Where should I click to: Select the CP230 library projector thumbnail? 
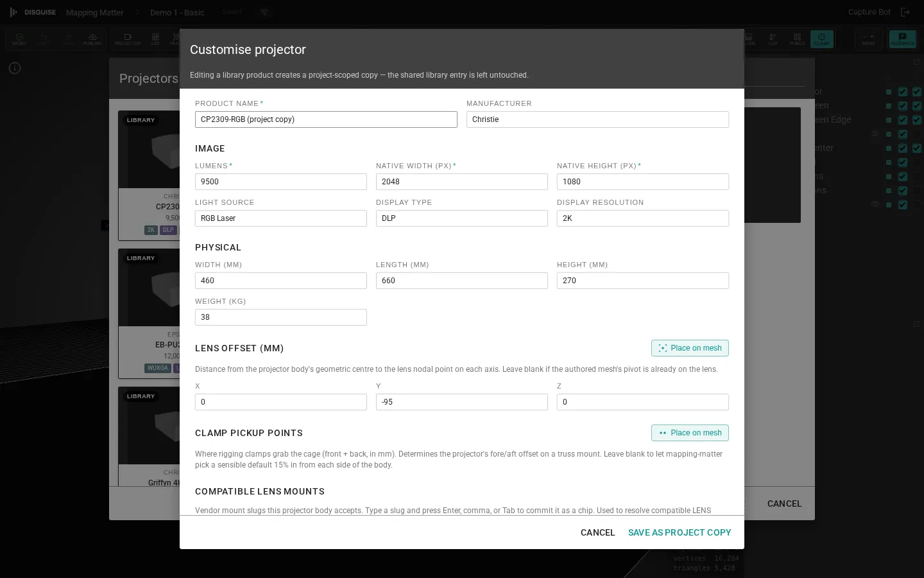tap(150, 150)
